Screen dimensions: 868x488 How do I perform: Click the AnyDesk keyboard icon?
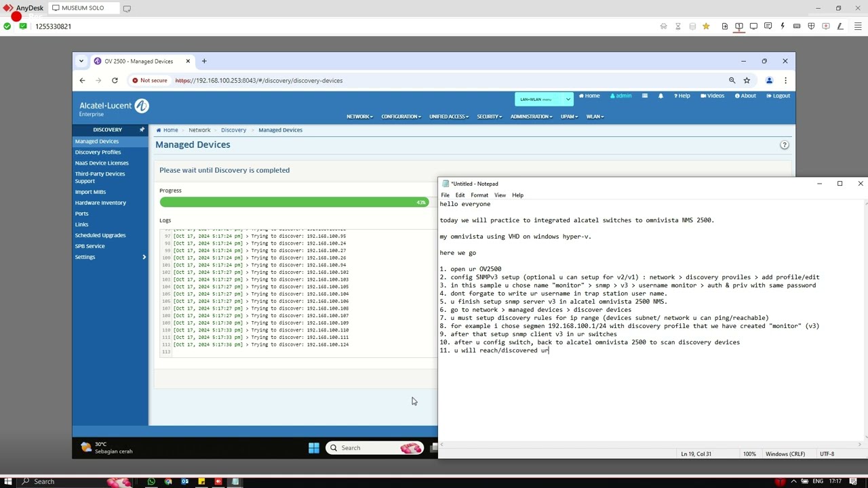click(797, 26)
